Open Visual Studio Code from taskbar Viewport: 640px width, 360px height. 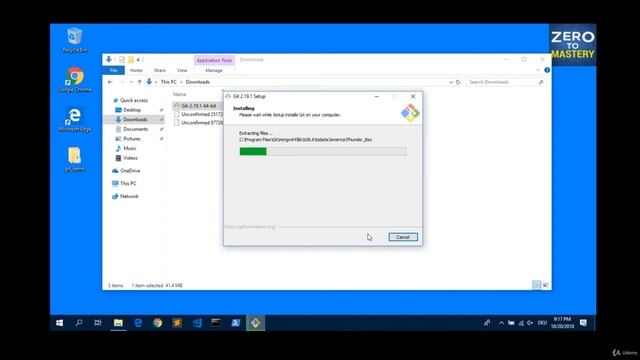[x=197, y=323]
